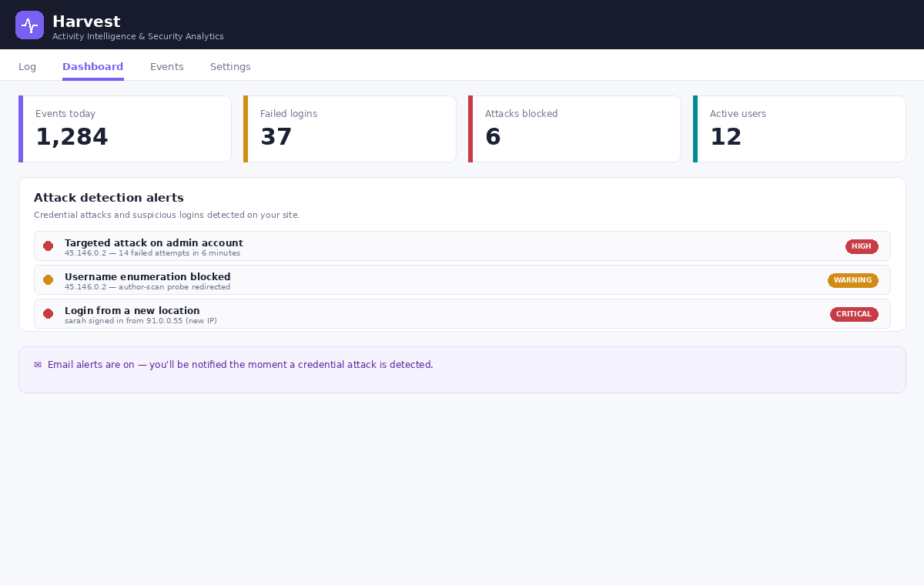
Task: Click the CRITICAL severity badge
Action: click(854, 314)
